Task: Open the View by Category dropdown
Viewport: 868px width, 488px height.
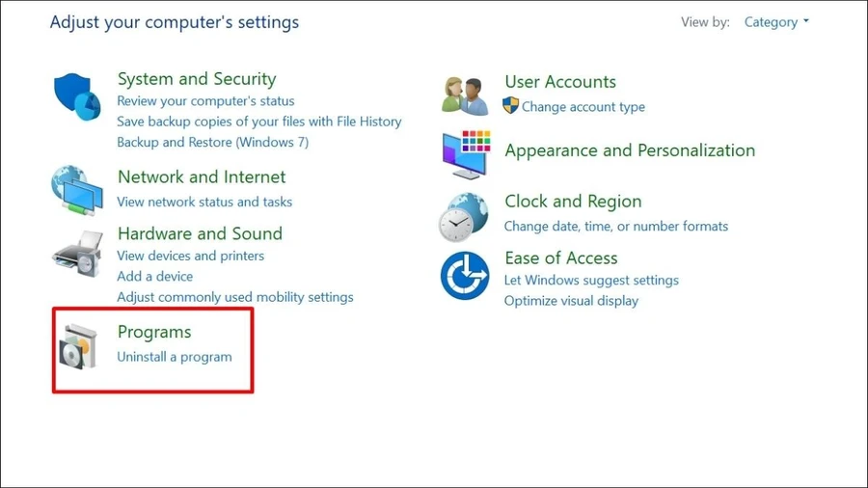Action: (776, 22)
